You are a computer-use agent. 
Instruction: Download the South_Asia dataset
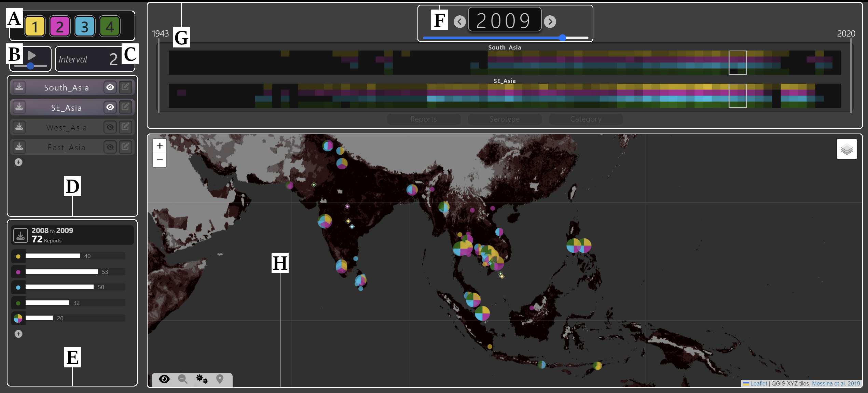[19, 87]
